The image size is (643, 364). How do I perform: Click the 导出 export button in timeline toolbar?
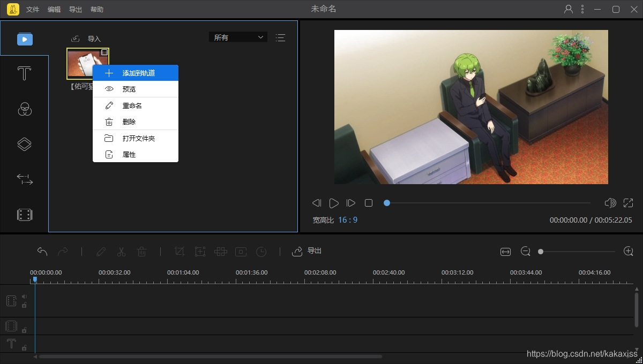coord(307,251)
